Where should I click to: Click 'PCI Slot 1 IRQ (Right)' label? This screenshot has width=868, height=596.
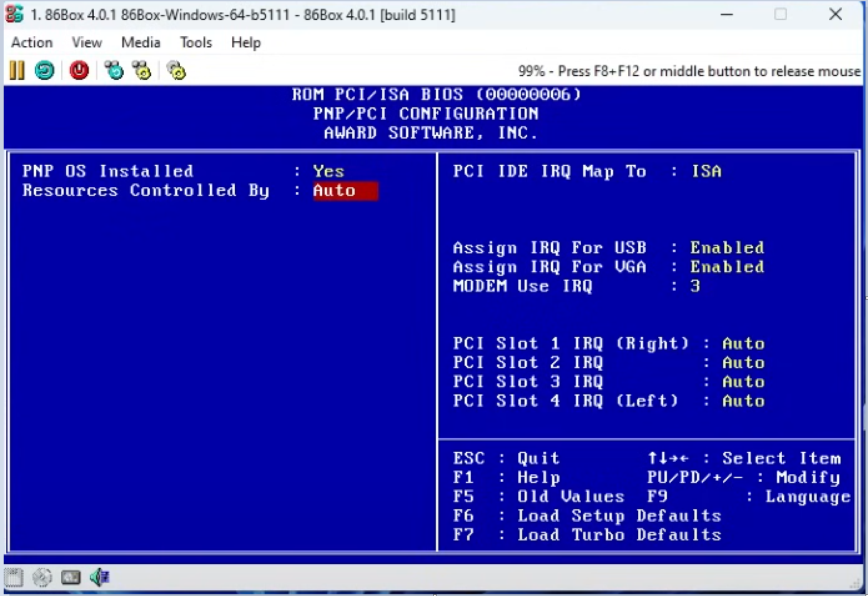click(571, 344)
